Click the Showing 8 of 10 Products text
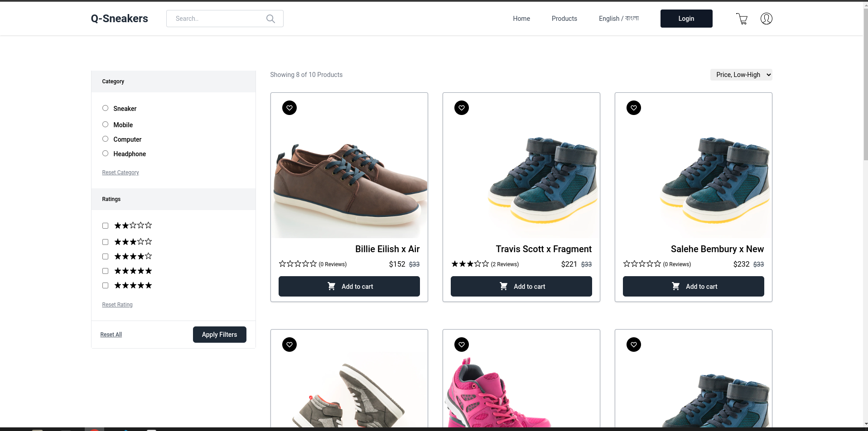 pyautogui.click(x=306, y=75)
